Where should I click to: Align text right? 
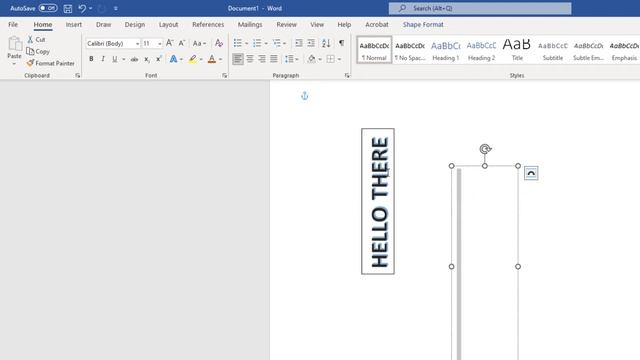click(x=262, y=59)
